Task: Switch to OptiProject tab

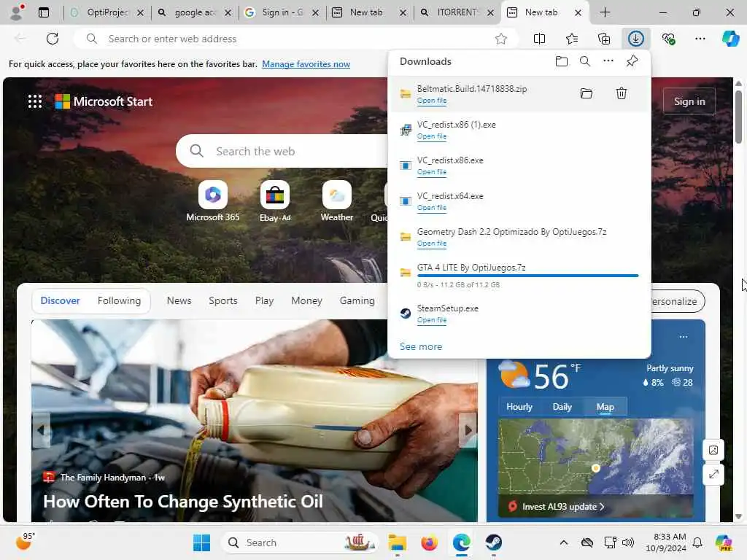Action: tap(107, 12)
